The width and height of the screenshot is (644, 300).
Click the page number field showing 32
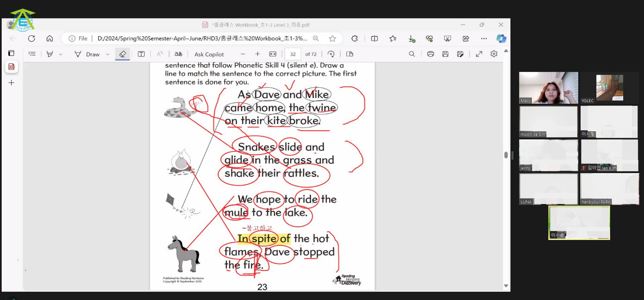pyautogui.click(x=293, y=54)
